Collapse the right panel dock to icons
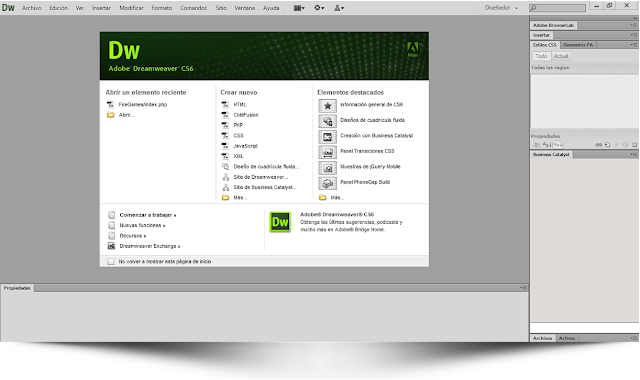 click(x=635, y=18)
